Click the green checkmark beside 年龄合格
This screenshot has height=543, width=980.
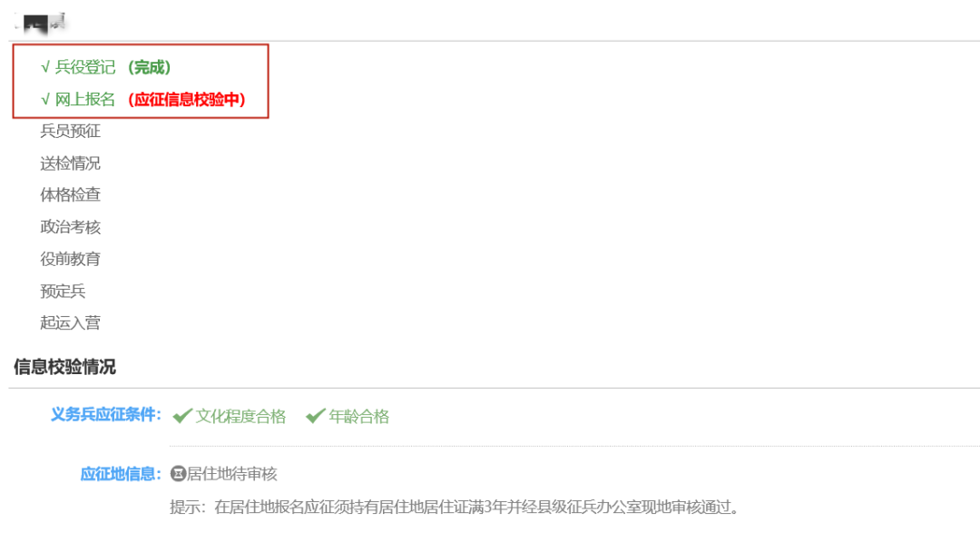316,416
